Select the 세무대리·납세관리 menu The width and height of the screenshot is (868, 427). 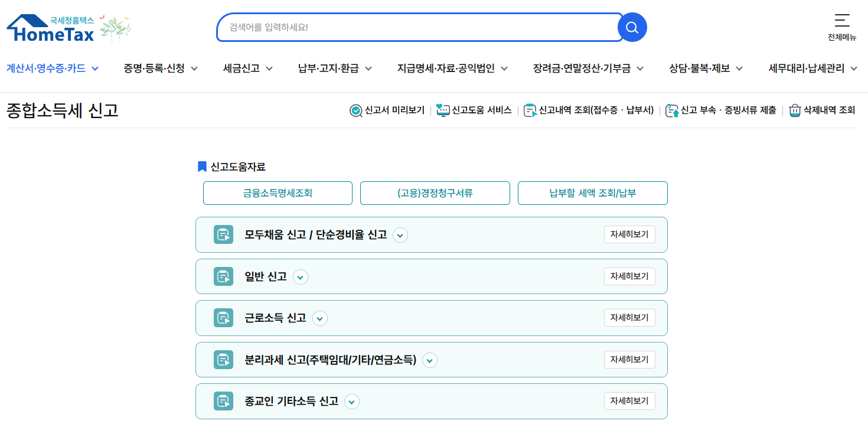[807, 69]
